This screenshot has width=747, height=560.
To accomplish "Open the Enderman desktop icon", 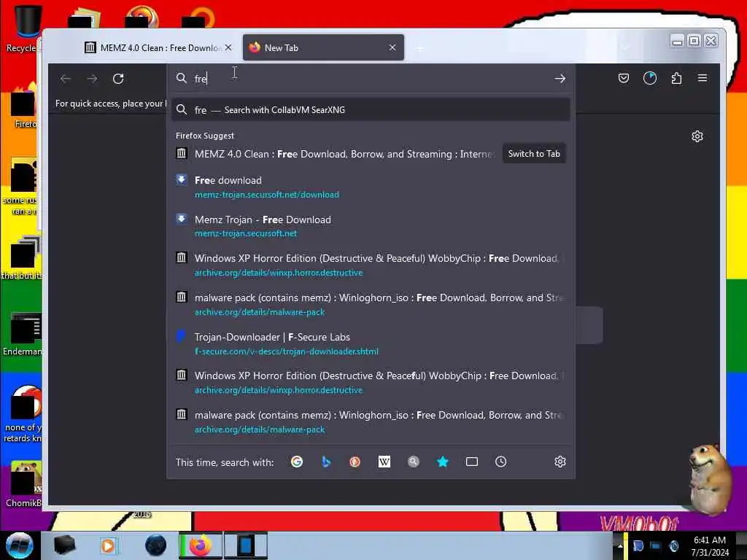I will (22, 334).
